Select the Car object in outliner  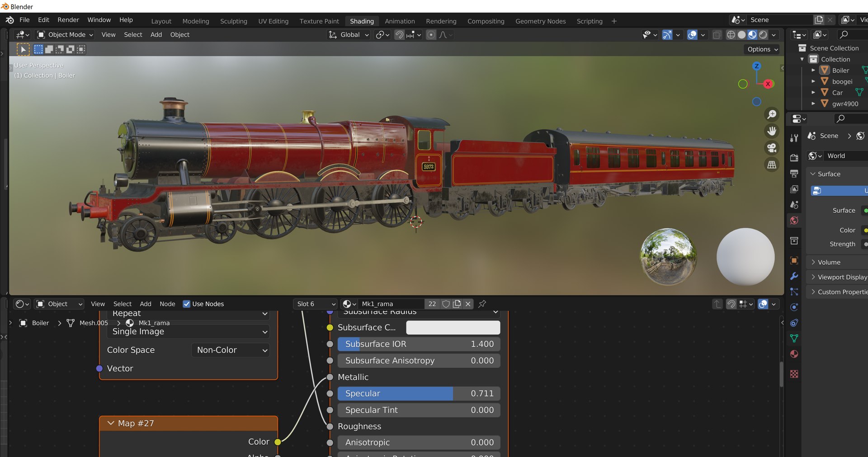837,93
